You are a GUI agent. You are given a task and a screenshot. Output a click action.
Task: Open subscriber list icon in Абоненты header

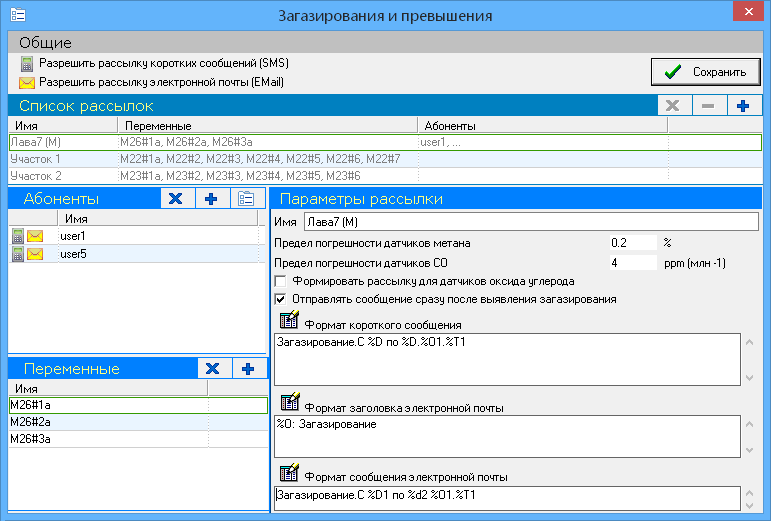[246, 199]
